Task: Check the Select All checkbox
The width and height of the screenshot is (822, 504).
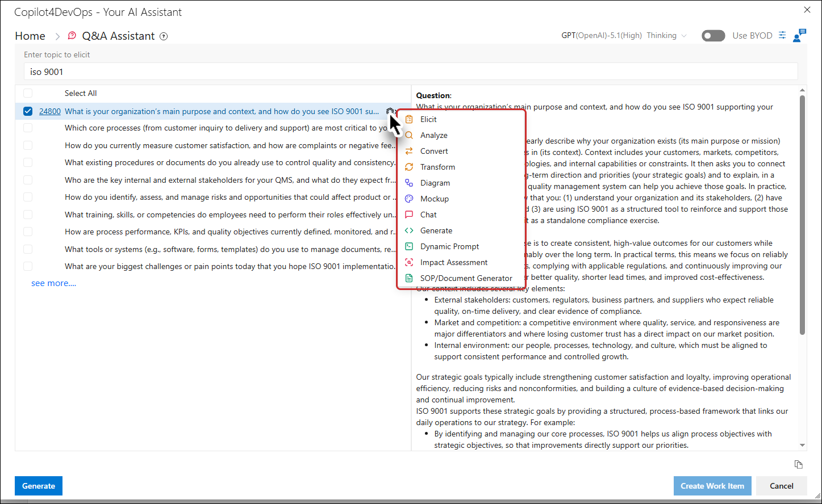Action: point(28,93)
